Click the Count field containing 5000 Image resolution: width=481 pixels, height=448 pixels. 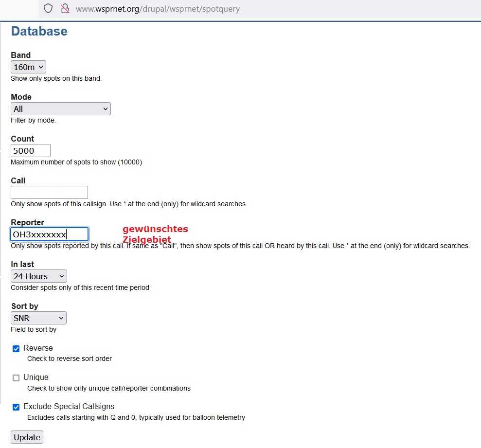click(30, 151)
